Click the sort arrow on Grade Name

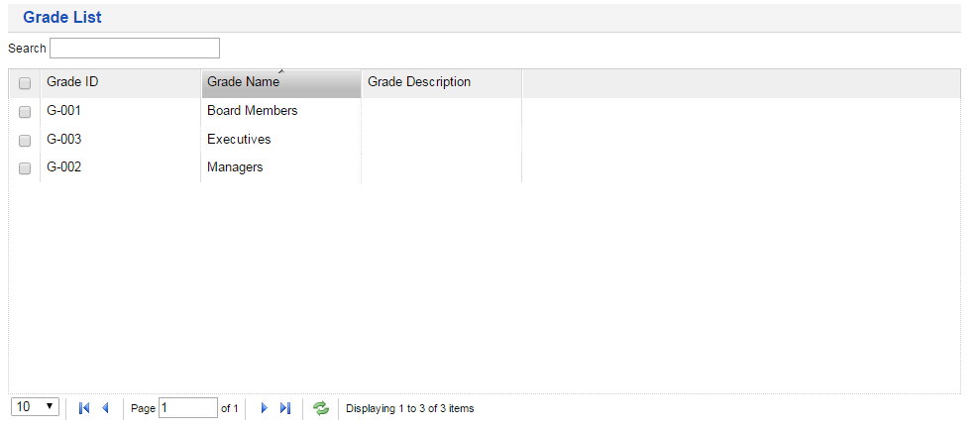[281, 71]
